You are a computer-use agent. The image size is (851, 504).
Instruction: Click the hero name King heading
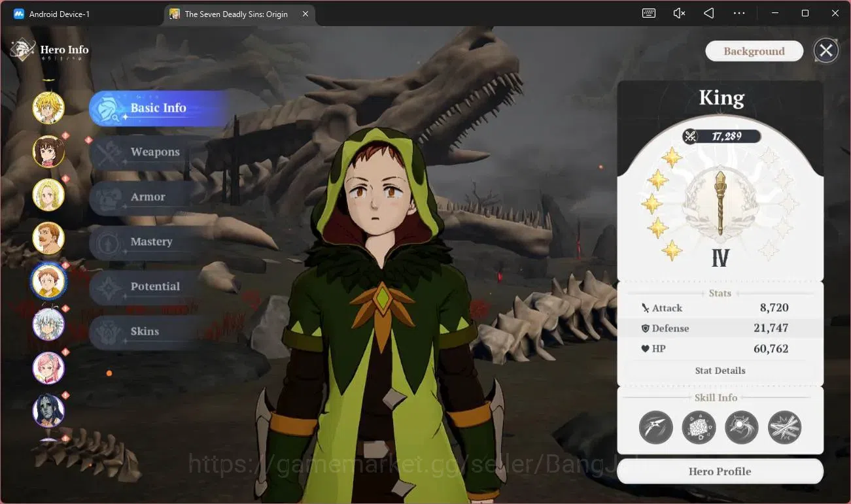click(721, 97)
